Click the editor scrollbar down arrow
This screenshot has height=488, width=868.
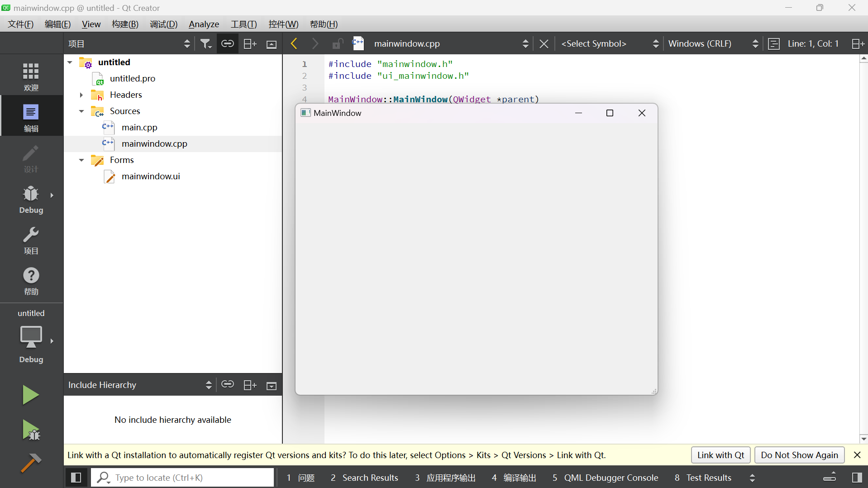[x=864, y=438]
